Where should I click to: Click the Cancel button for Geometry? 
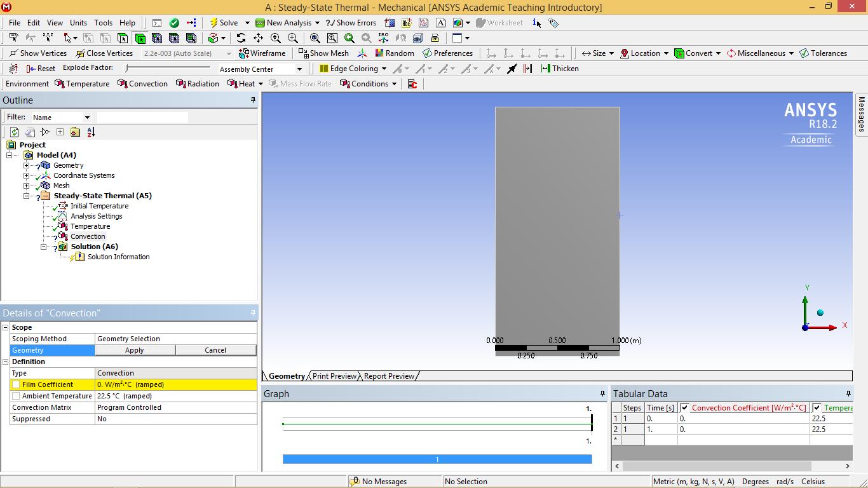coord(215,350)
